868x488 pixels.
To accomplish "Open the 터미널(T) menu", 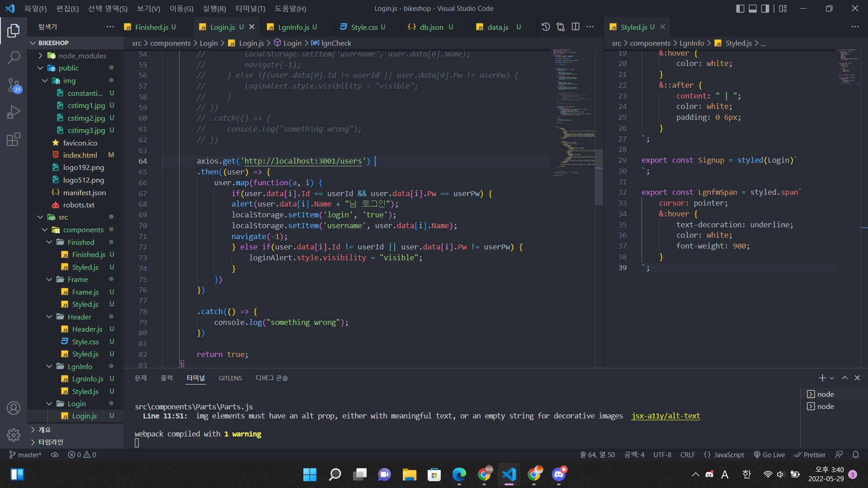I will [x=250, y=9].
